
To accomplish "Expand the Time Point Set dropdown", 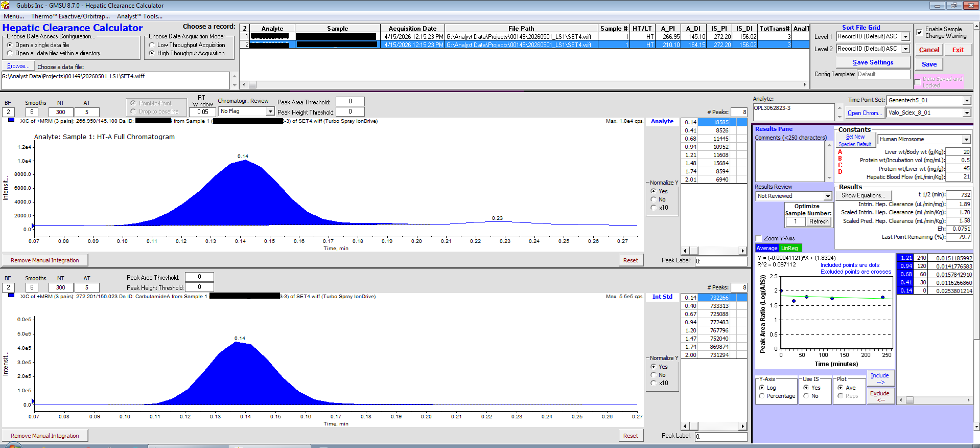I will 966,101.
